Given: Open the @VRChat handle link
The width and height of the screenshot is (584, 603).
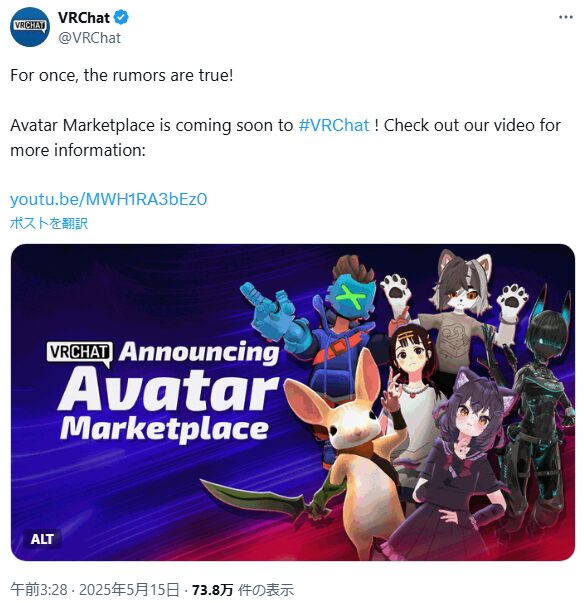Looking at the screenshot, I should click(x=90, y=38).
